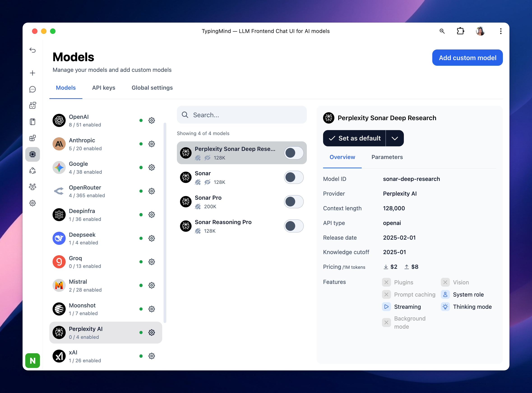The width and height of the screenshot is (532, 393).
Task: Open OpenRouter provider settings gear
Action: pyautogui.click(x=152, y=191)
